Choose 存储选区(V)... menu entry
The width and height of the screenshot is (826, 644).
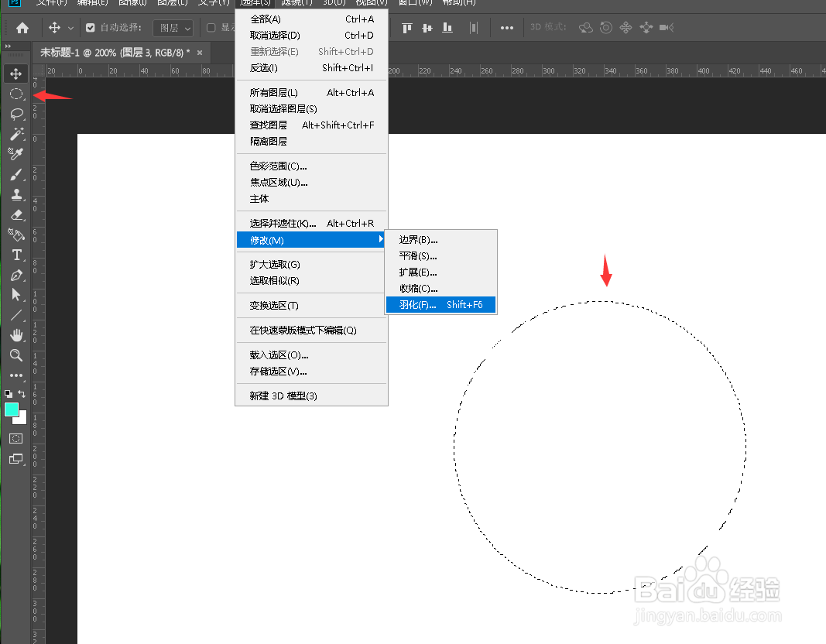pos(311,372)
